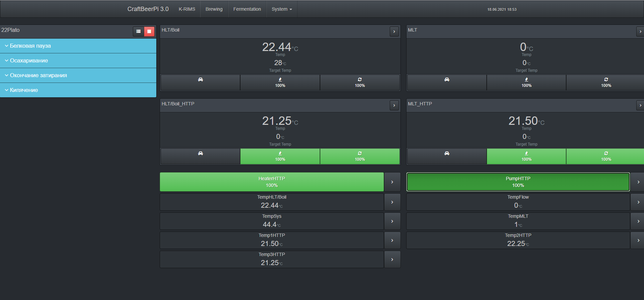Open TempMLT sensor options chevron
644x300 pixels.
pos(638,221)
